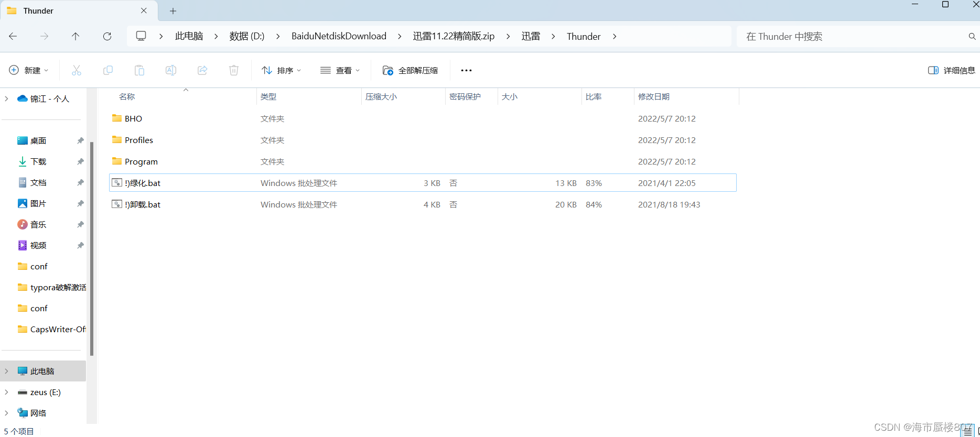Click chevron after 此电脑 in address bar
This screenshot has height=437, width=980.
[216, 36]
